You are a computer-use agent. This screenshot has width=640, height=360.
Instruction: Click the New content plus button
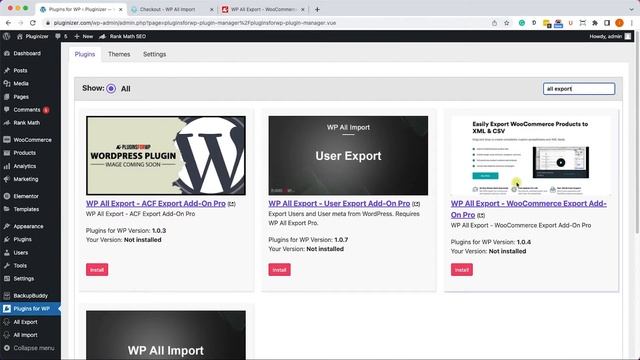pyautogui.click(x=84, y=36)
